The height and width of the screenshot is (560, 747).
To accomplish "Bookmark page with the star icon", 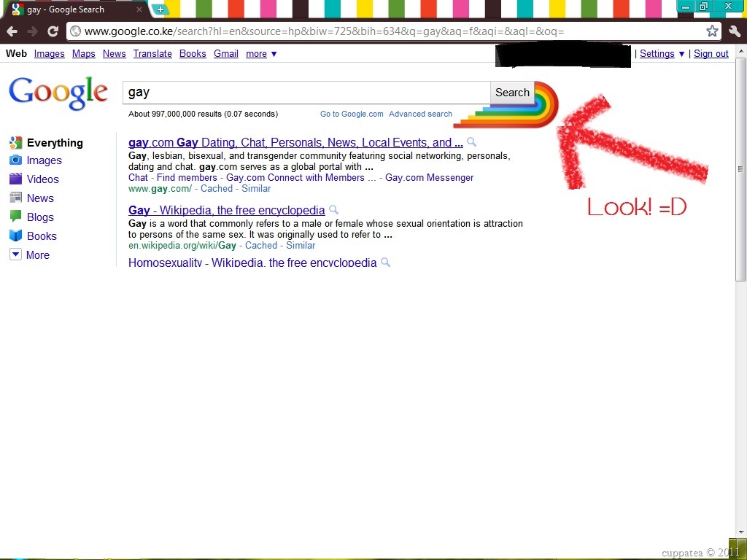I will [x=712, y=31].
